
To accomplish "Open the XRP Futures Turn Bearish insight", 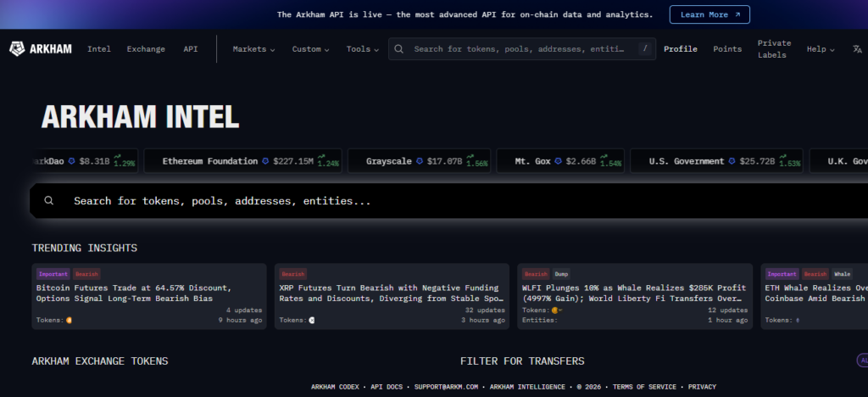I will 392,296.
